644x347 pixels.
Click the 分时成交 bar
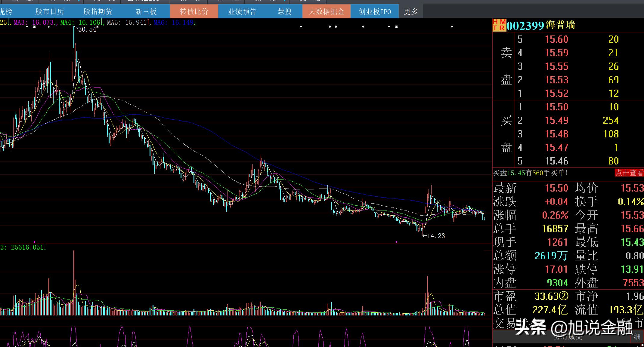568,337
